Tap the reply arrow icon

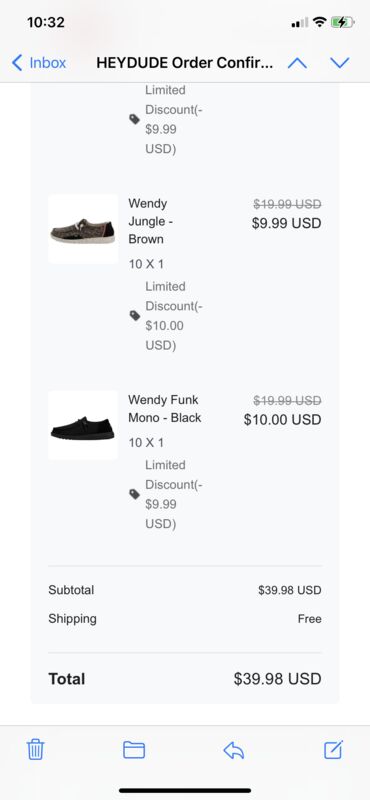click(x=234, y=750)
